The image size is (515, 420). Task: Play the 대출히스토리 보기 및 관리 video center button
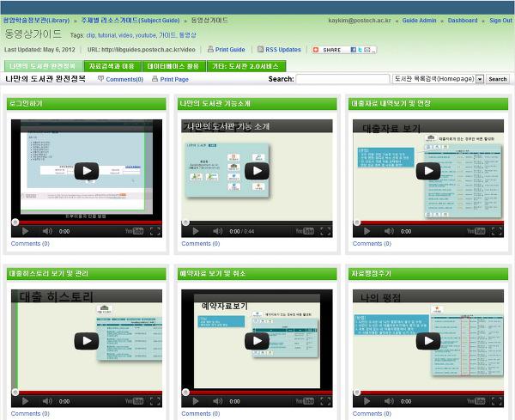pyautogui.click(x=87, y=341)
